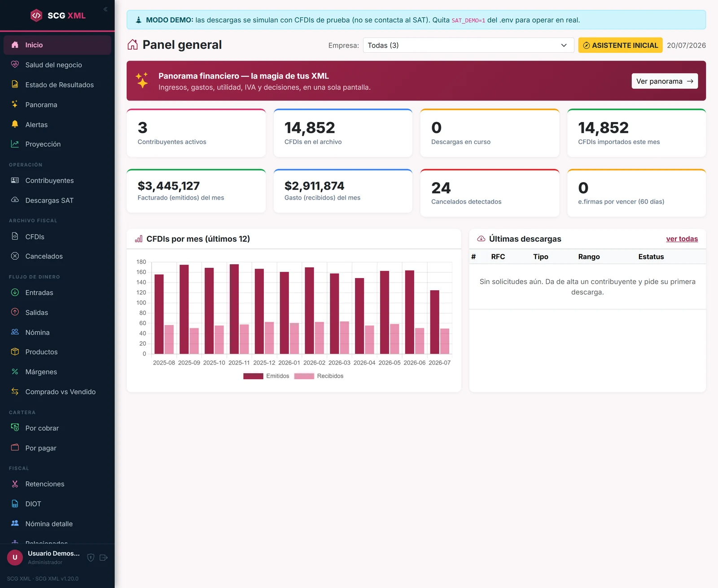Click the Gasto (recibidos) del mes card
This screenshot has height=588, width=718.
[343, 191]
